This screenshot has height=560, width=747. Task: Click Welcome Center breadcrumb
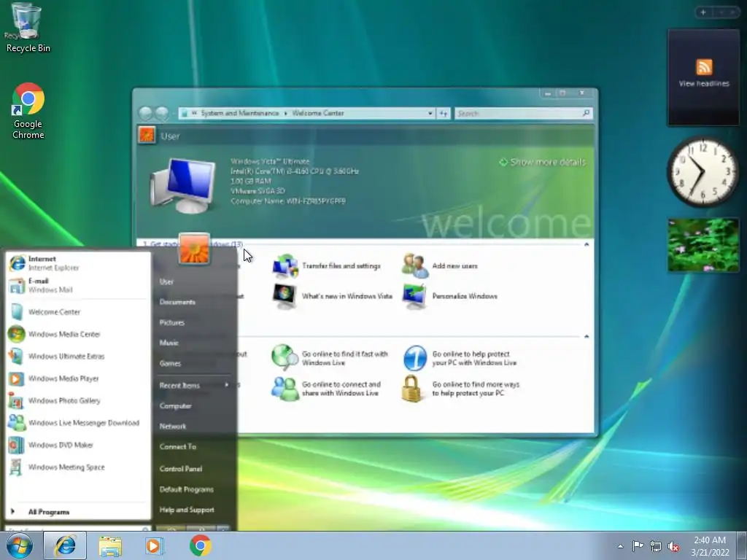click(318, 113)
